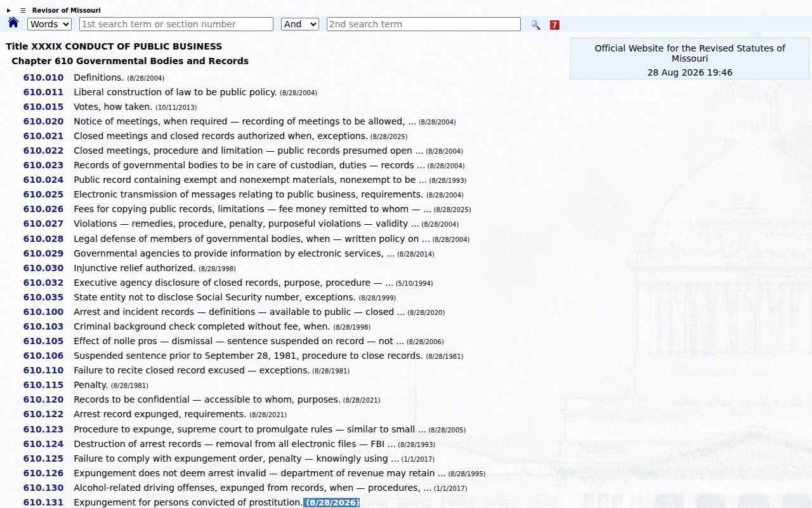Open section 610.115 Penalty link
Screen dimensions: 812x508
point(44,385)
